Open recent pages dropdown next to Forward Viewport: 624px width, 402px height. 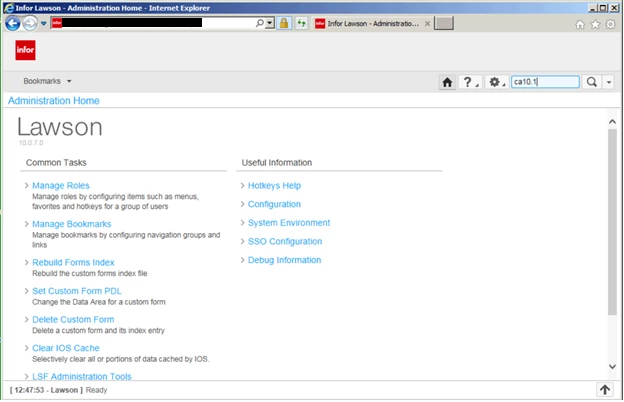[43, 23]
